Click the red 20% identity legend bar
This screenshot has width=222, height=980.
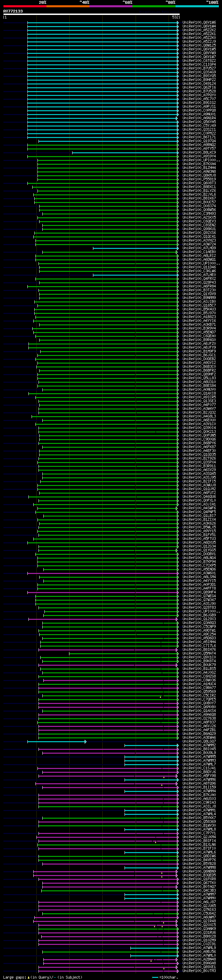point(25,6)
